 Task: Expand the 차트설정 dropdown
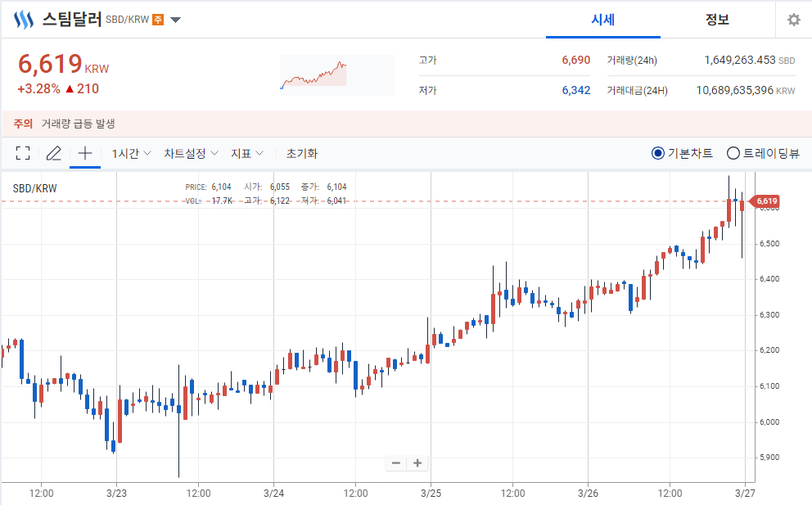pos(191,153)
